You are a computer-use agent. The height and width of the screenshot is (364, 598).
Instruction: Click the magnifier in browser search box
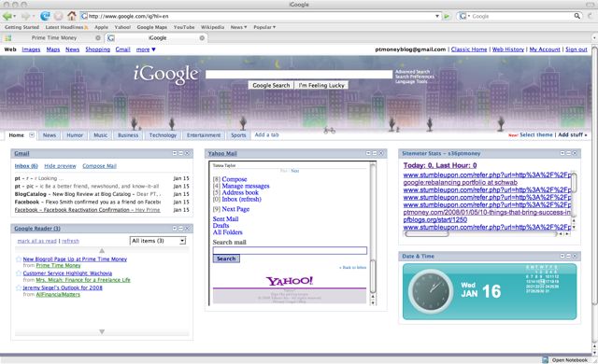[x=577, y=16]
